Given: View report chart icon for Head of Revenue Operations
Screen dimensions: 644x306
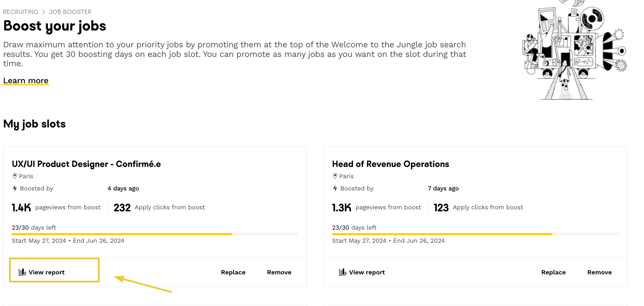Looking at the screenshot, I should pos(343,272).
